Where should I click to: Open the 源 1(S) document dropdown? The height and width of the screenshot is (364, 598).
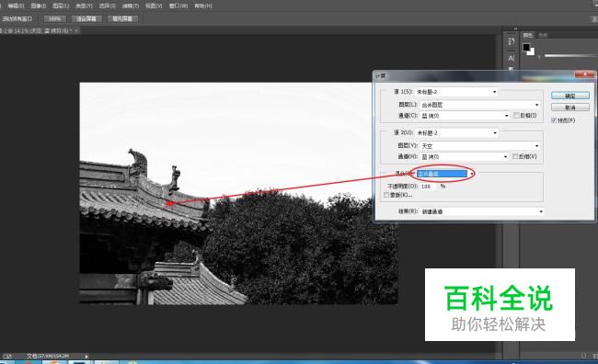tap(456, 92)
